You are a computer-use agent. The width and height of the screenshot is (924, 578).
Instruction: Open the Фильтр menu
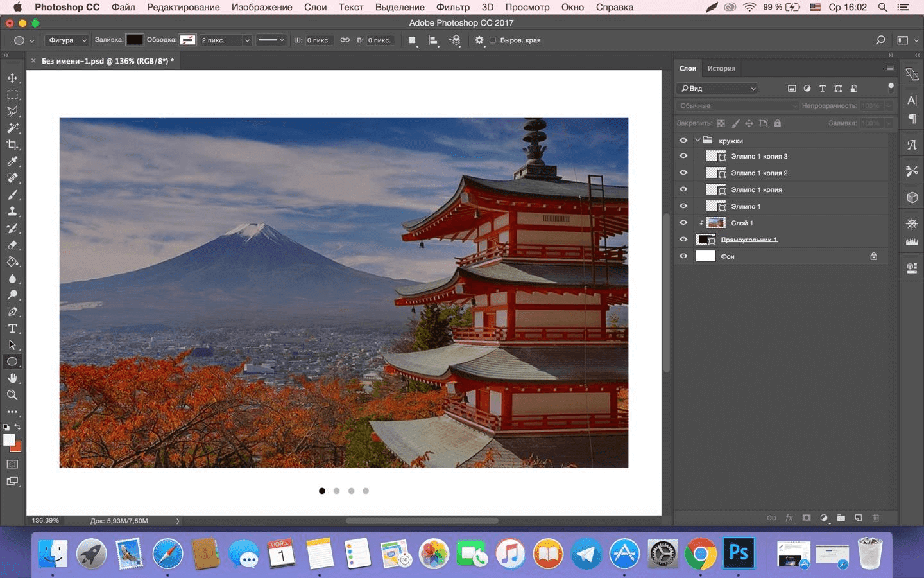[452, 7]
